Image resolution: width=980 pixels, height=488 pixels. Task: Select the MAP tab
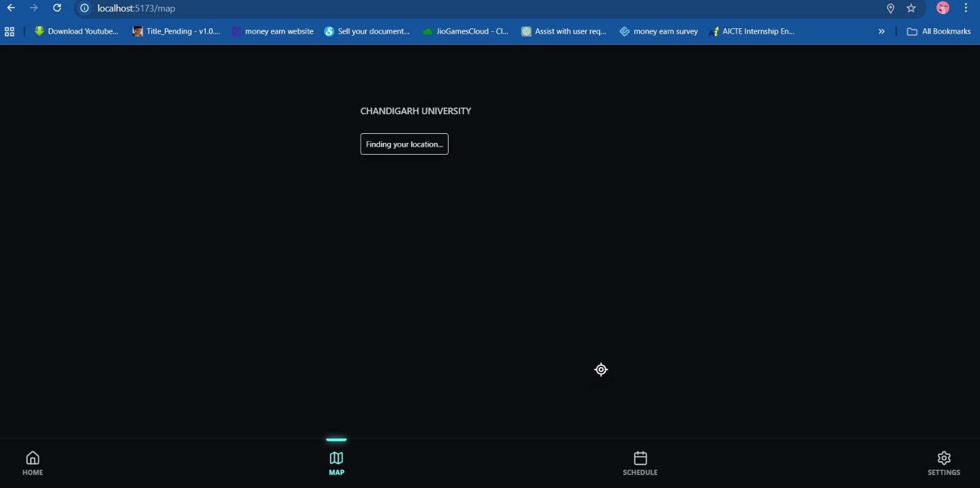[336, 463]
